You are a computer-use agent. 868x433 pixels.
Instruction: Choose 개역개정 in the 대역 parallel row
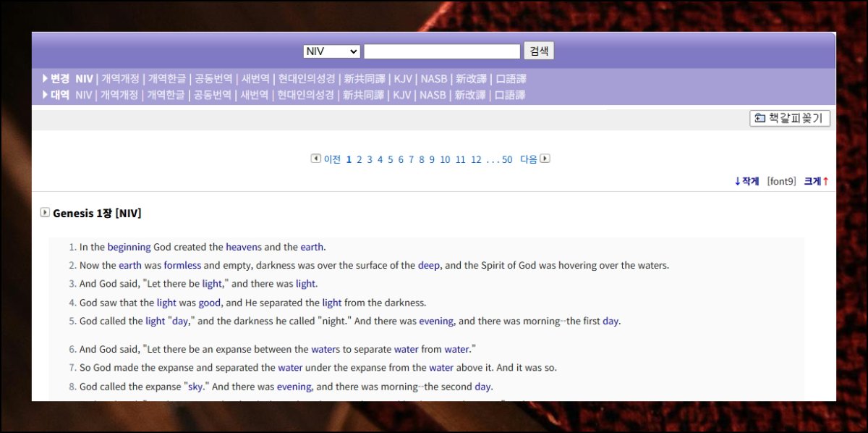click(x=119, y=95)
